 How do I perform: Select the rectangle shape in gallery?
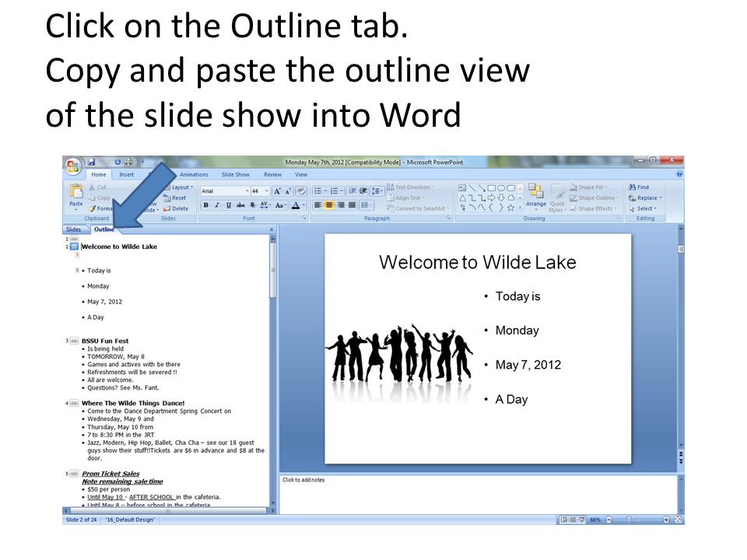[492, 187]
